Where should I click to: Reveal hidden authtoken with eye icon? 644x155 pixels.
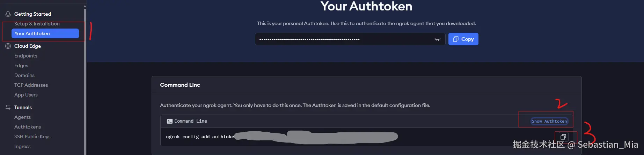click(x=437, y=39)
